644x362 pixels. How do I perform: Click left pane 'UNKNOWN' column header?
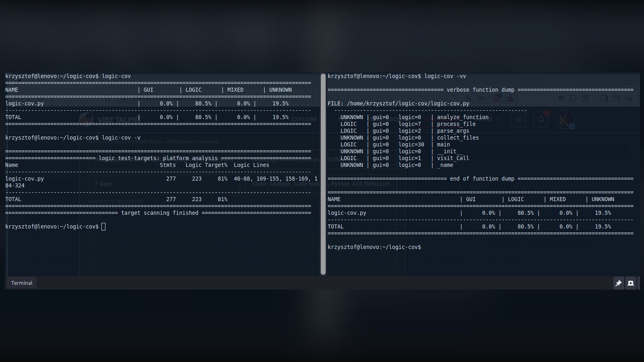[x=281, y=90]
